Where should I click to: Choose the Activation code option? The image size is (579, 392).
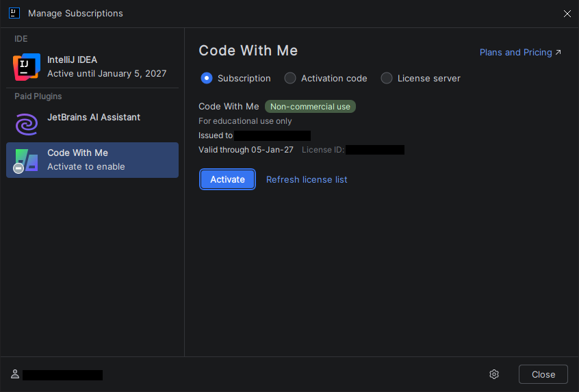(x=290, y=78)
